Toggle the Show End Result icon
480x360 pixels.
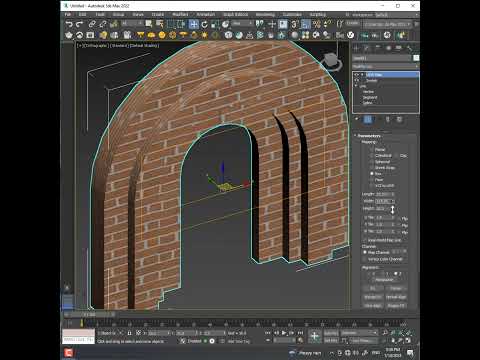[368, 119]
